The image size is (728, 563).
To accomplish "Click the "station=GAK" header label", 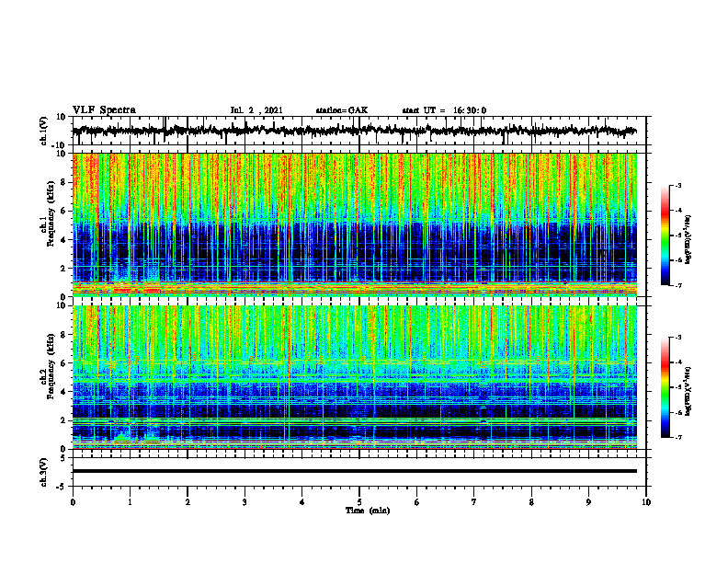I will click(342, 110).
